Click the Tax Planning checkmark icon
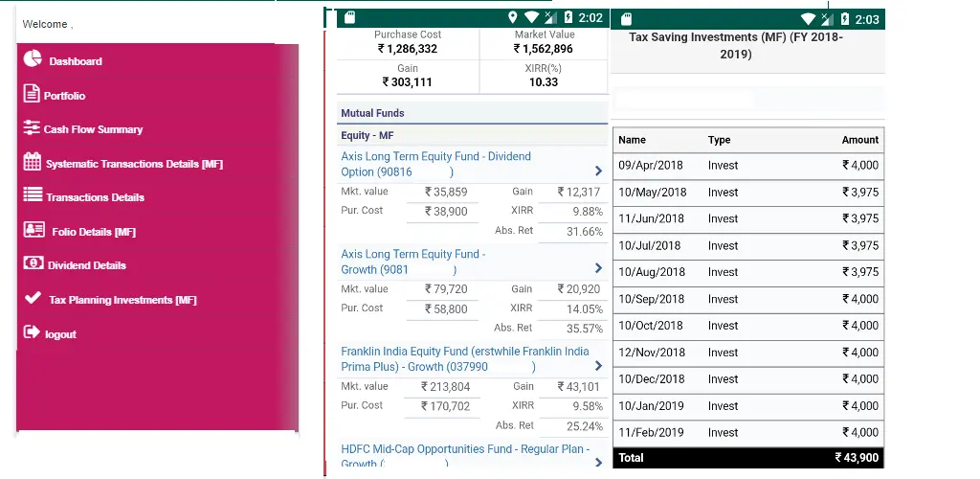Image resolution: width=980 pixels, height=479 pixels. 33,298
